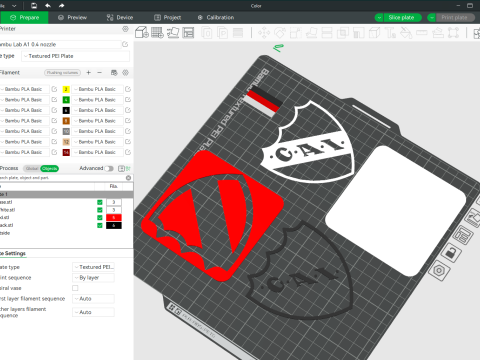
Task: Switch to the Preview tab
Action: pyautogui.click(x=72, y=18)
